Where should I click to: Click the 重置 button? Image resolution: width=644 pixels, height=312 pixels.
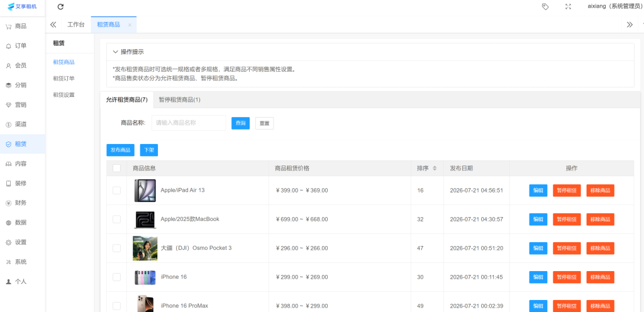click(265, 123)
